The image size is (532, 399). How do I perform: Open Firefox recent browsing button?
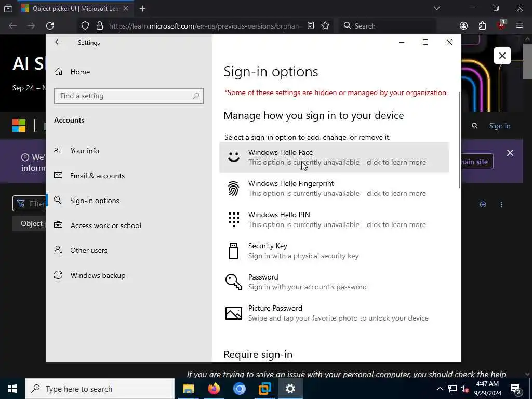pos(8,9)
